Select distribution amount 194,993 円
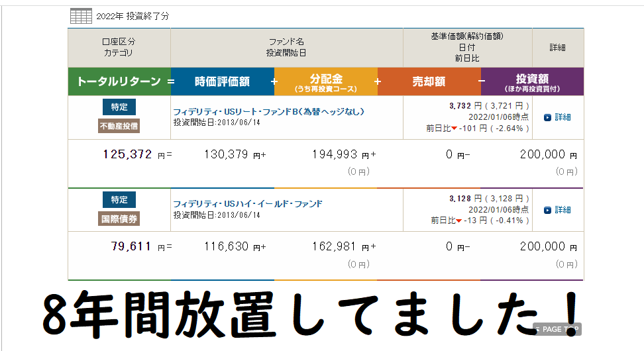 [341, 155]
